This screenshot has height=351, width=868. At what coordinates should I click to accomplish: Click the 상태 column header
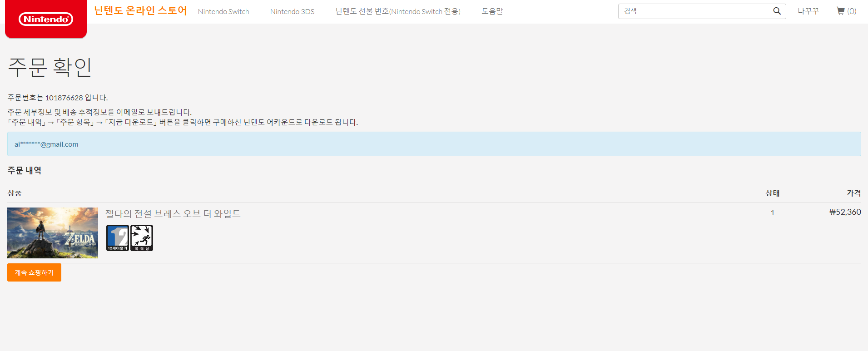coord(773,193)
